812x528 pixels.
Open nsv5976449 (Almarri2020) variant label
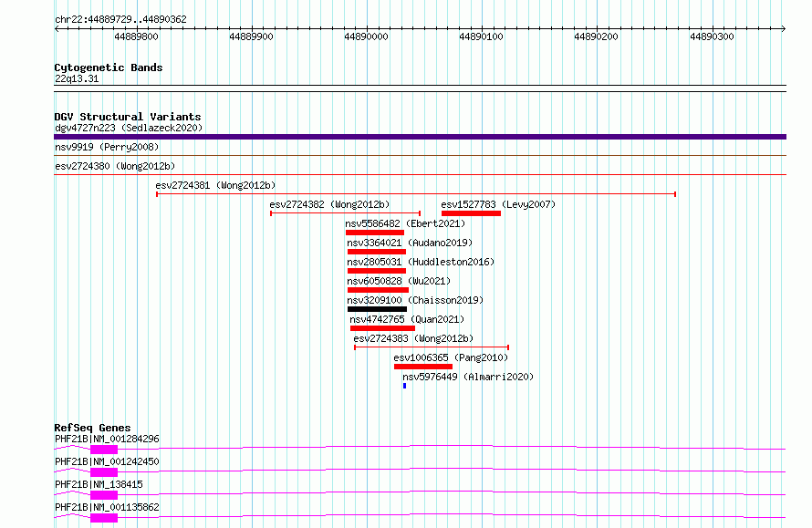pyautogui.click(x=468, y=377)
